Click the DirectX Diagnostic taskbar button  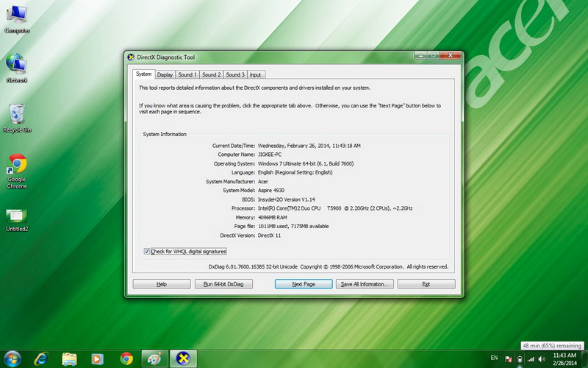pyautogui.click(x=183, y=358)
